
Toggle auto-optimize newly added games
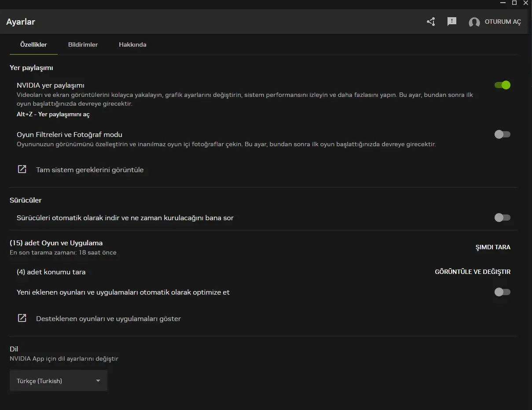[x=503, y=292]
